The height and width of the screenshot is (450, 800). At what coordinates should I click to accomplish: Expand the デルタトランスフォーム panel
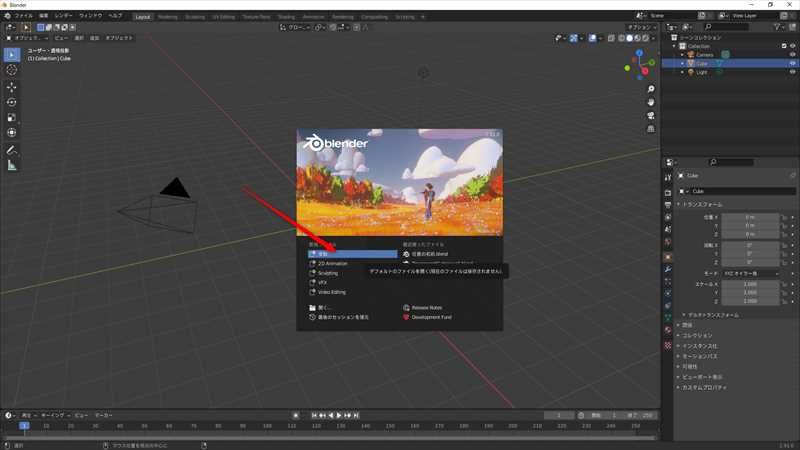click(712, 315)
